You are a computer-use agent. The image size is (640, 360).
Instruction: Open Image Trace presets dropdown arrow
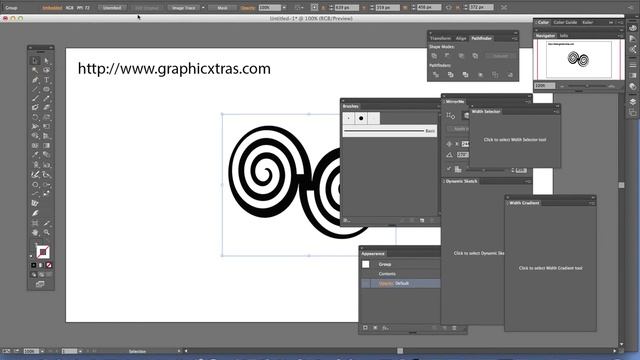pos(203,8)
